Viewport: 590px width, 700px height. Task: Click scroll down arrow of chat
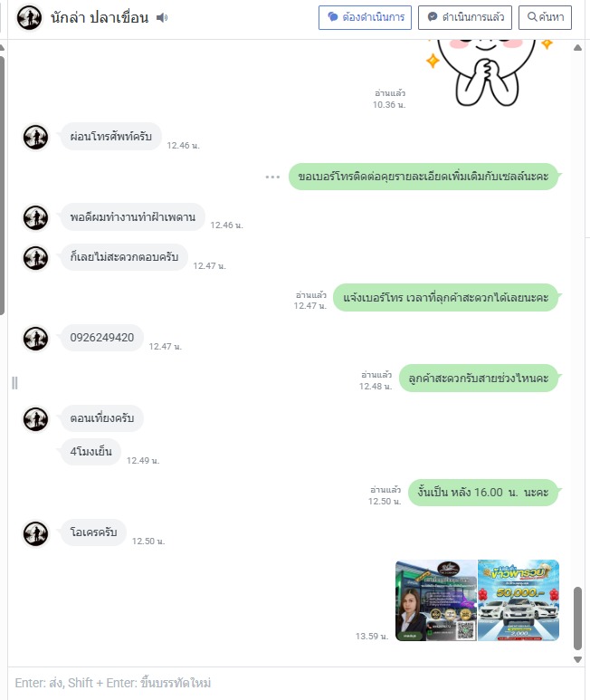pyautogui.click(x=577, y=659)
